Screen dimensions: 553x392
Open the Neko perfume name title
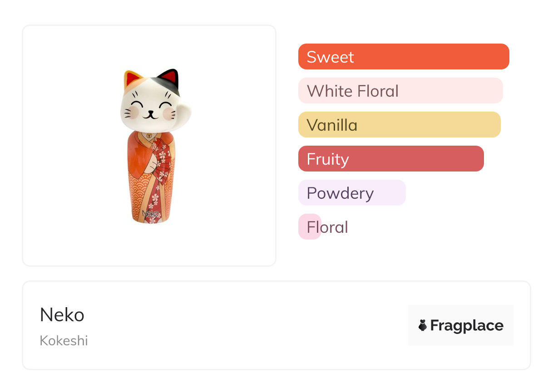(x=62, y=315)
